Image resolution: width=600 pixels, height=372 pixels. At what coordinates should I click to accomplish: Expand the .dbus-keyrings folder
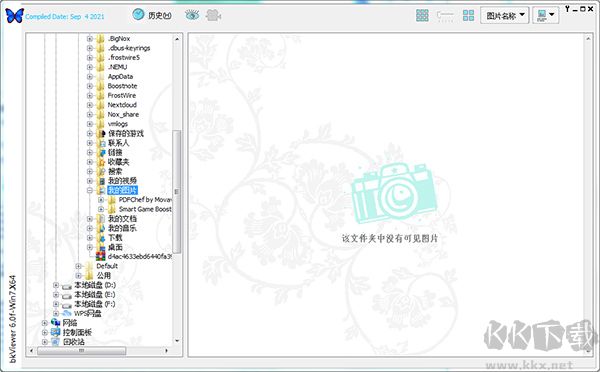click(90, 48)
